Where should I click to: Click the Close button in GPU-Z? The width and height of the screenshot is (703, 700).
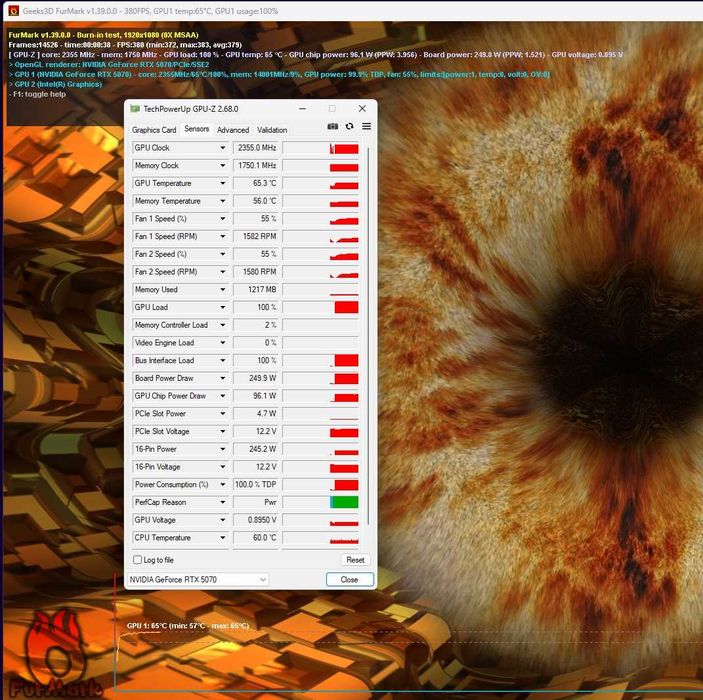(x=349, y=579)
